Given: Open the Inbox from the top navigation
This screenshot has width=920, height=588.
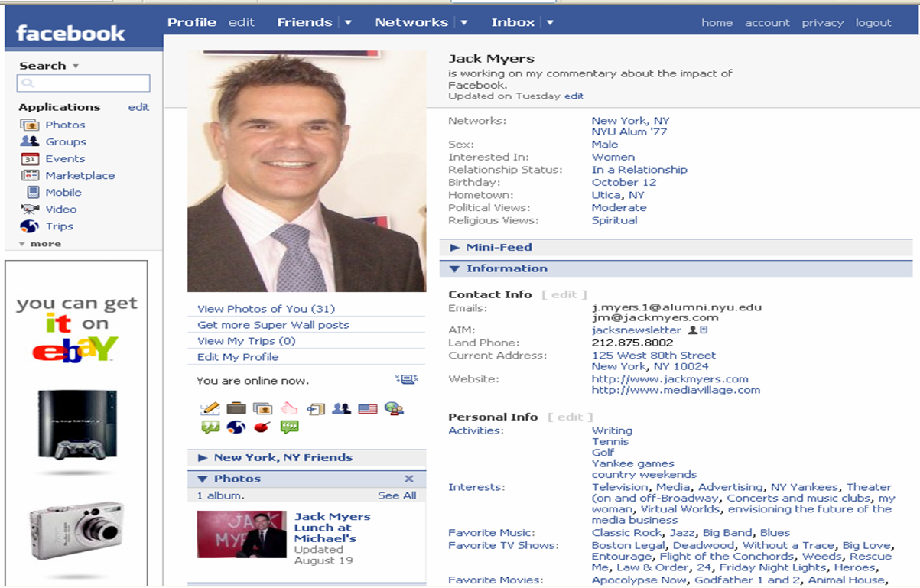Looking at the screenshot, I should click(512, 22).
